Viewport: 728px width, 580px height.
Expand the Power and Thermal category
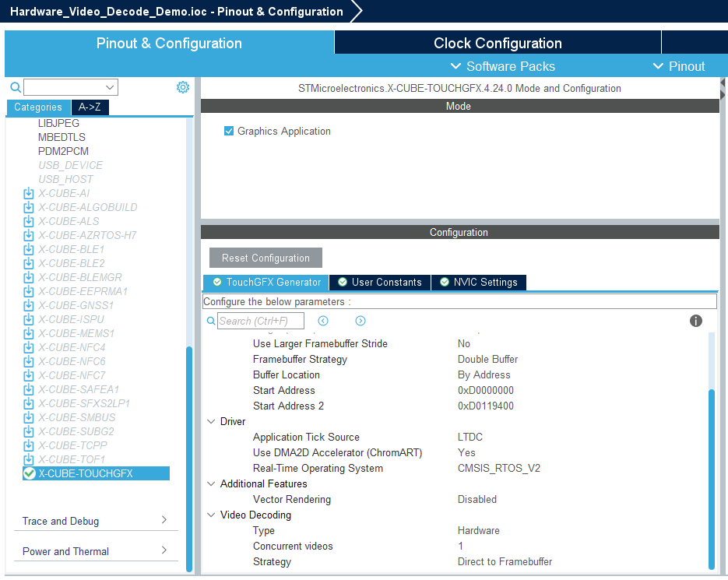point(96,550)
